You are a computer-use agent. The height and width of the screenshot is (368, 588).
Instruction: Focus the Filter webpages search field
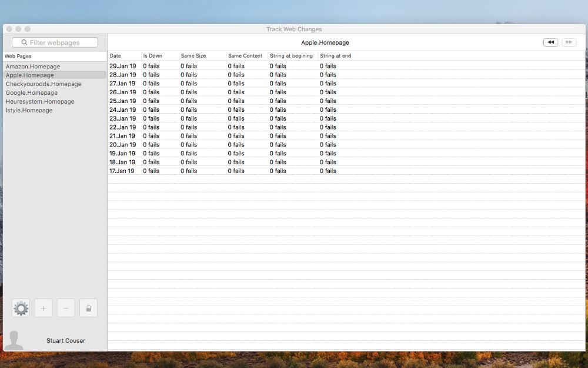(55, 42)
